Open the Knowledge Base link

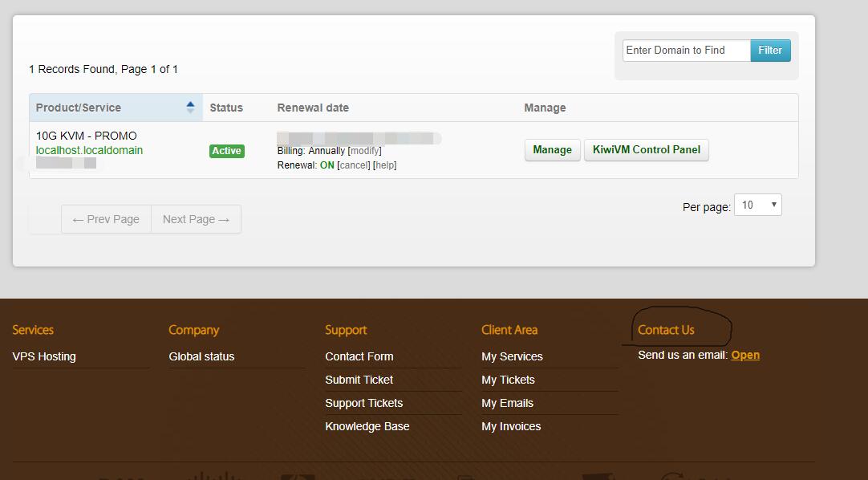(367, 426)
